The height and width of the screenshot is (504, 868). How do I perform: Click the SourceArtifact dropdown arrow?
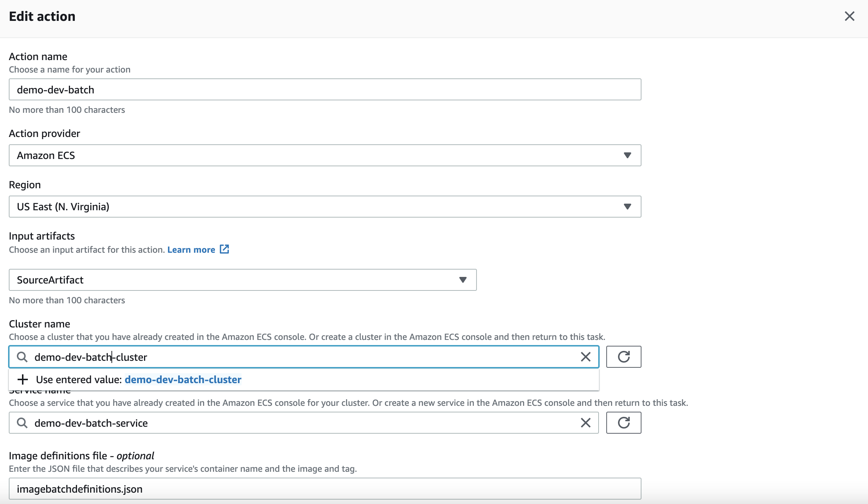point(463,280)
